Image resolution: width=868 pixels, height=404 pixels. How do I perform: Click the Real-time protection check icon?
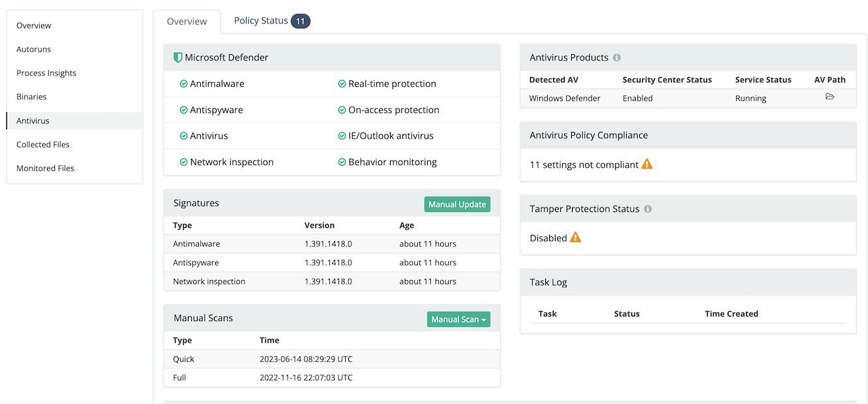tap(342, 84)
